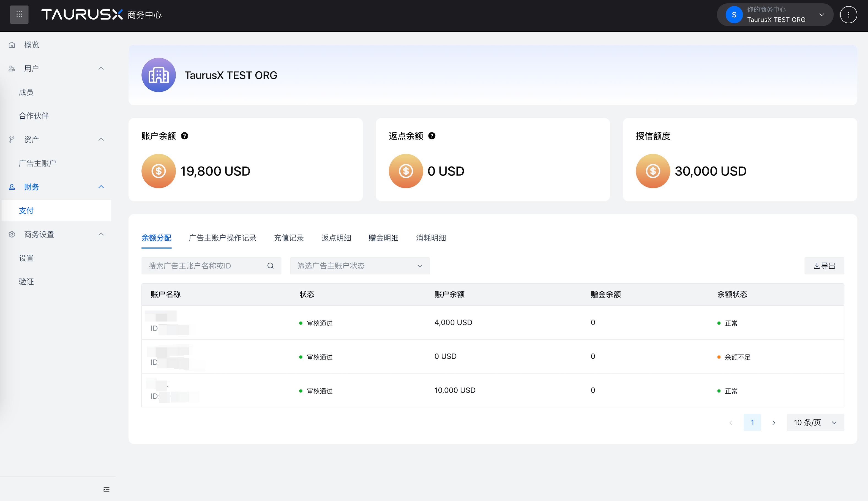Collapse the 用户 menu chevron

101,69
